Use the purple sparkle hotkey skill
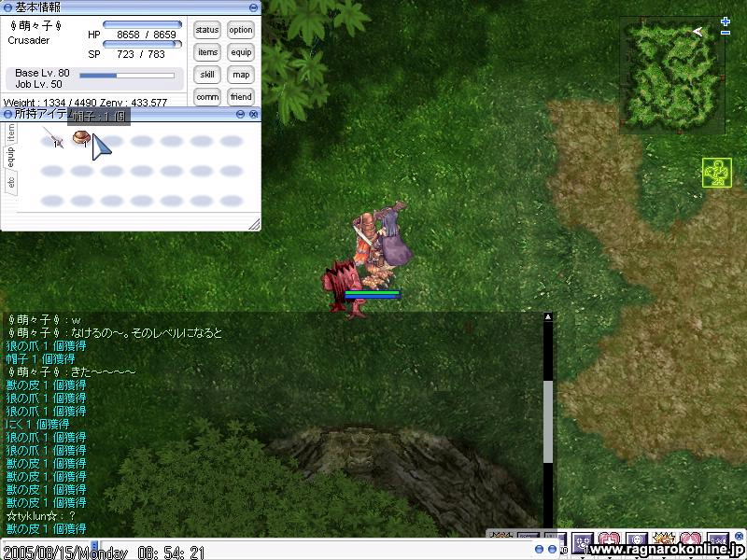This screenshot has height=560, width=747. pyautogui.click(x=583, y=543)
